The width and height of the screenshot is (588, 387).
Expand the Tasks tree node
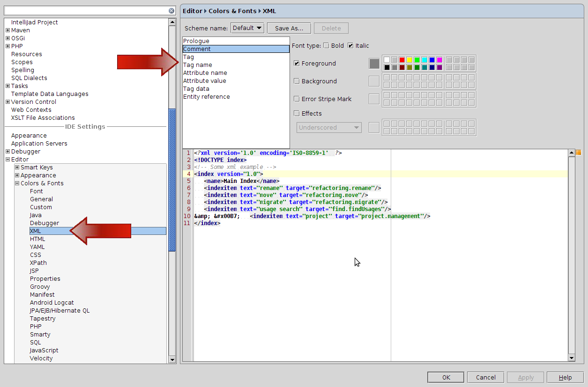(x=7, y=86)
